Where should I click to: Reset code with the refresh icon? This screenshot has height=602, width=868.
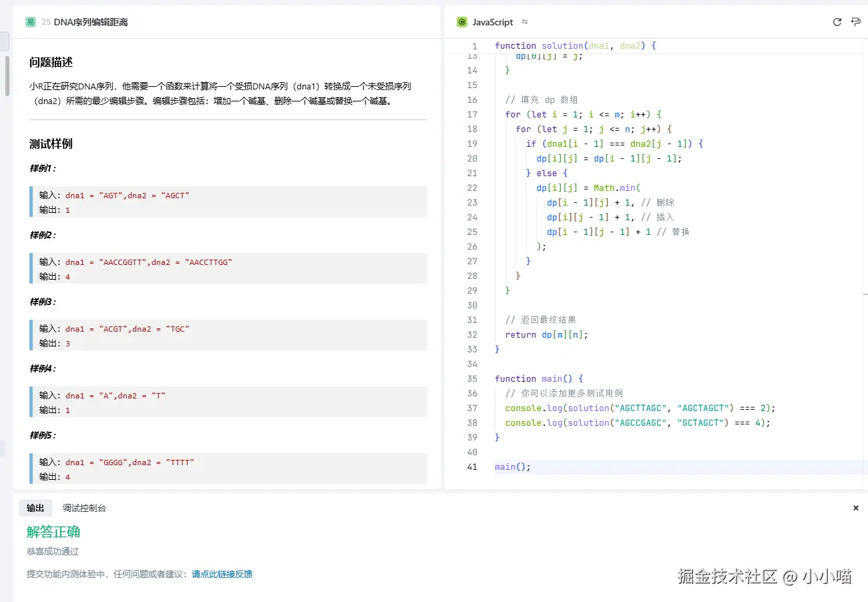[837, 22]
